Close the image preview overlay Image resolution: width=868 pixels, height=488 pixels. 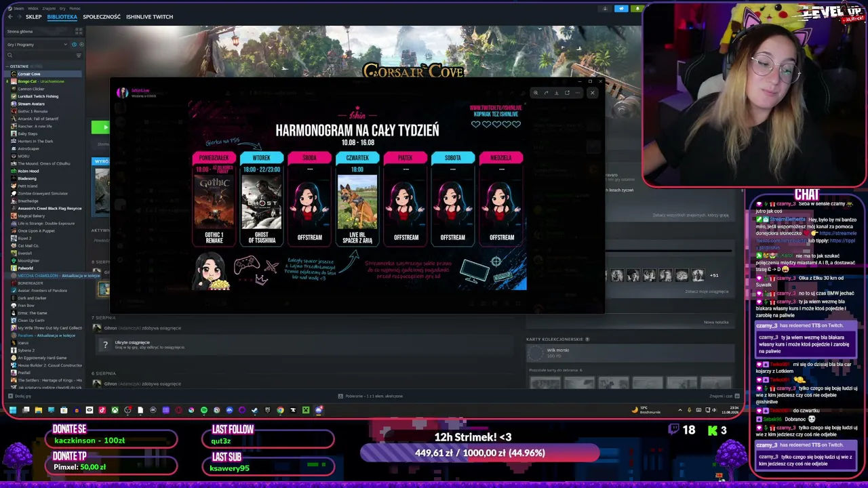point(592,93)
